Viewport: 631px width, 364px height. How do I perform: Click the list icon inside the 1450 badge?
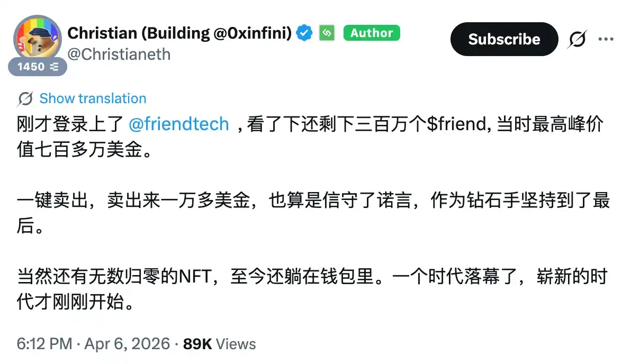pos(53,67)
